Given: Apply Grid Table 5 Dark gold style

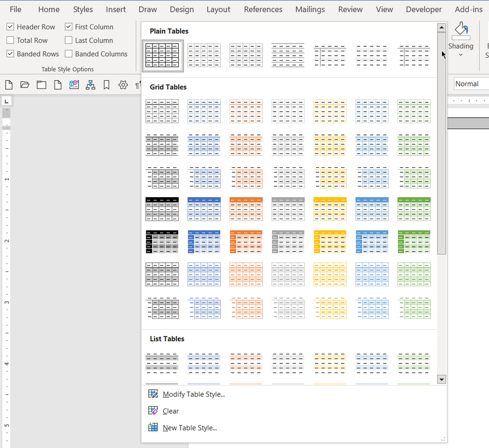Looking at the screenshot, I should coord(330,242).
